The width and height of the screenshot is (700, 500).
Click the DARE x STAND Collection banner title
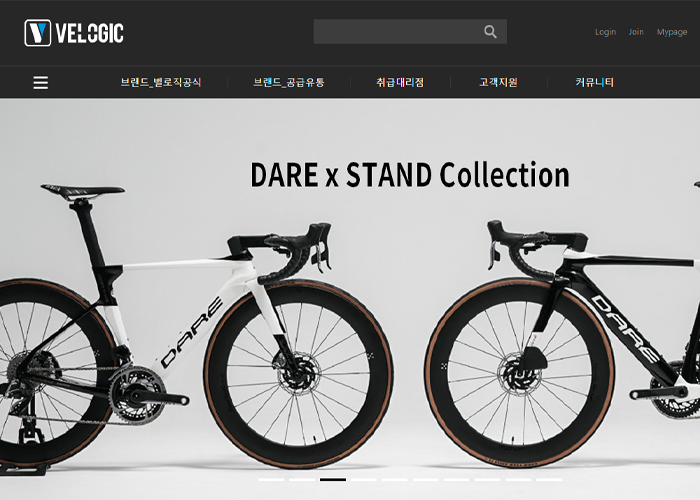[410, 175]
